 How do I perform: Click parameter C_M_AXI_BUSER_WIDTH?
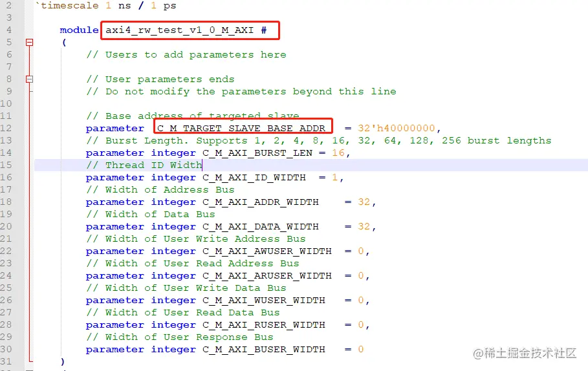tap(264, 349)
